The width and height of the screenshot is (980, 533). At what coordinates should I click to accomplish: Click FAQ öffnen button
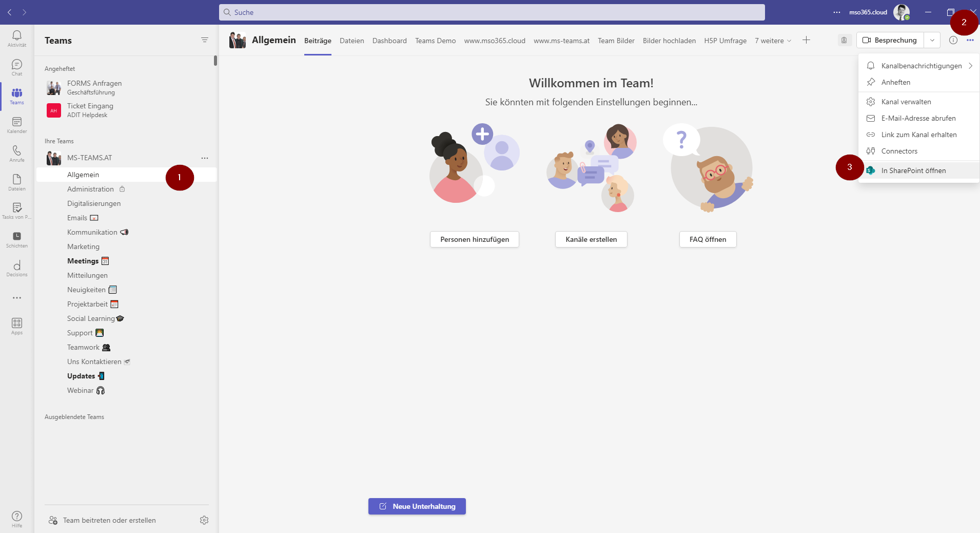pos(708,239)
